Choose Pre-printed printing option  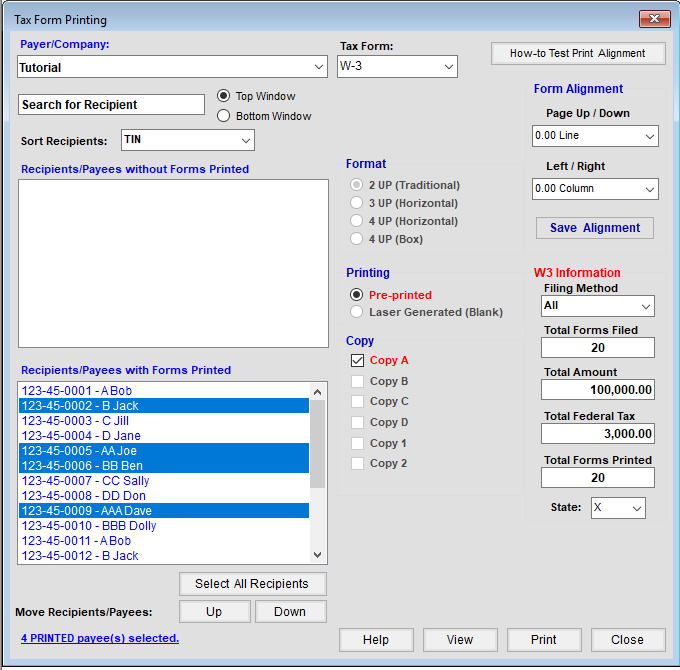(x=356, y=295)
